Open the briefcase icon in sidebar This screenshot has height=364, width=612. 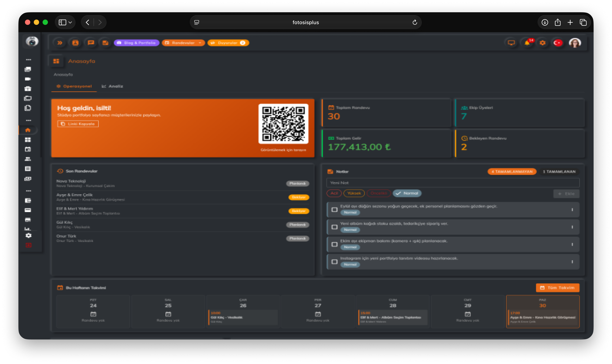(28, 89)
